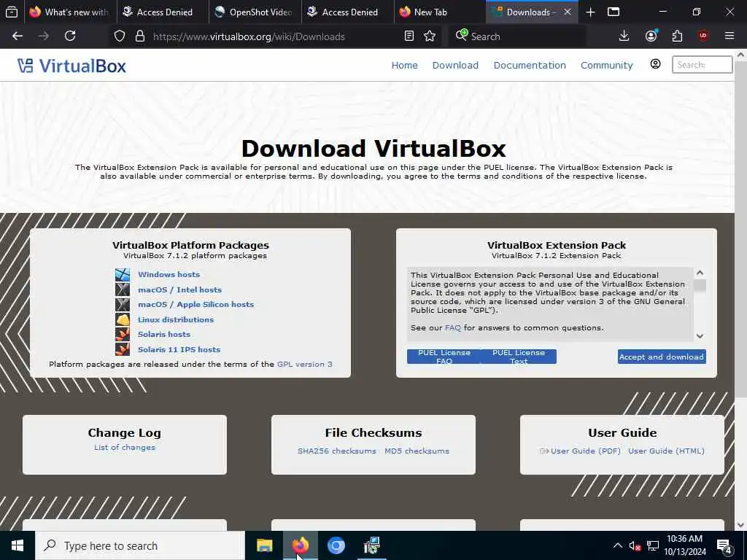Click the PUEL License Text button
The width and height of the screenshot is (747, 560).
point(519,357)
